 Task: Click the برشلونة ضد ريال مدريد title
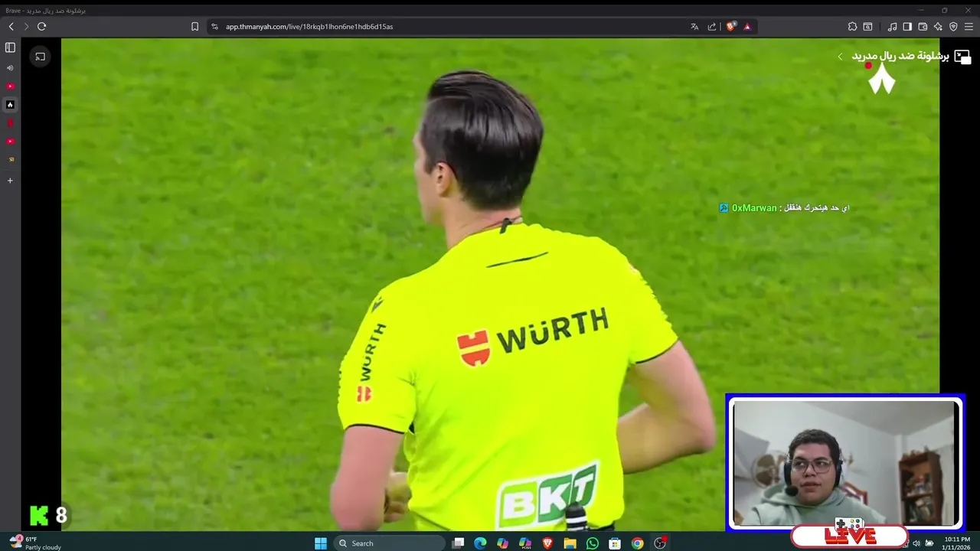coord(900,56)
